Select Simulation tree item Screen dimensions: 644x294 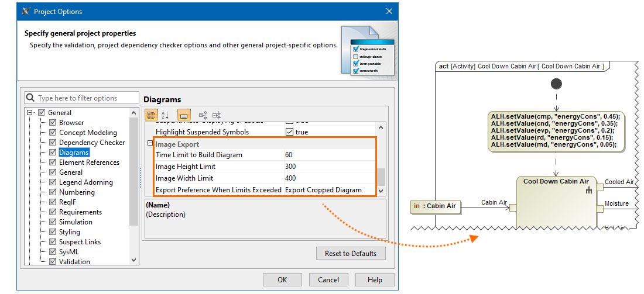point(76,222)
